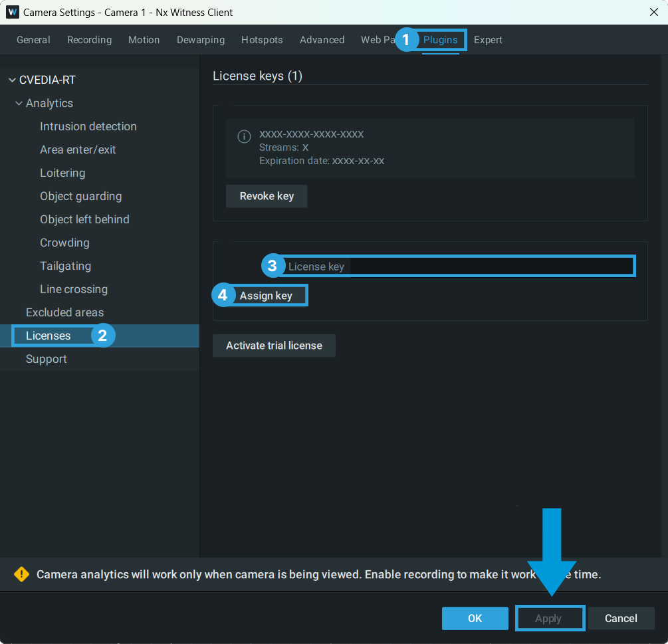668x644 pixels.
Task: Open the Crowding analytics item
Action: point(64,243)
